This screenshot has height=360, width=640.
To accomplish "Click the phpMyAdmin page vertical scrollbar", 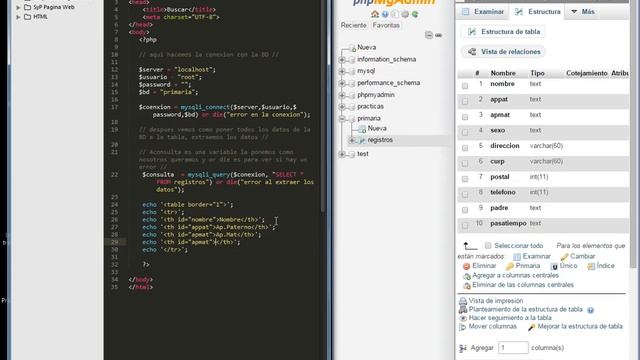I will point(634,135).
